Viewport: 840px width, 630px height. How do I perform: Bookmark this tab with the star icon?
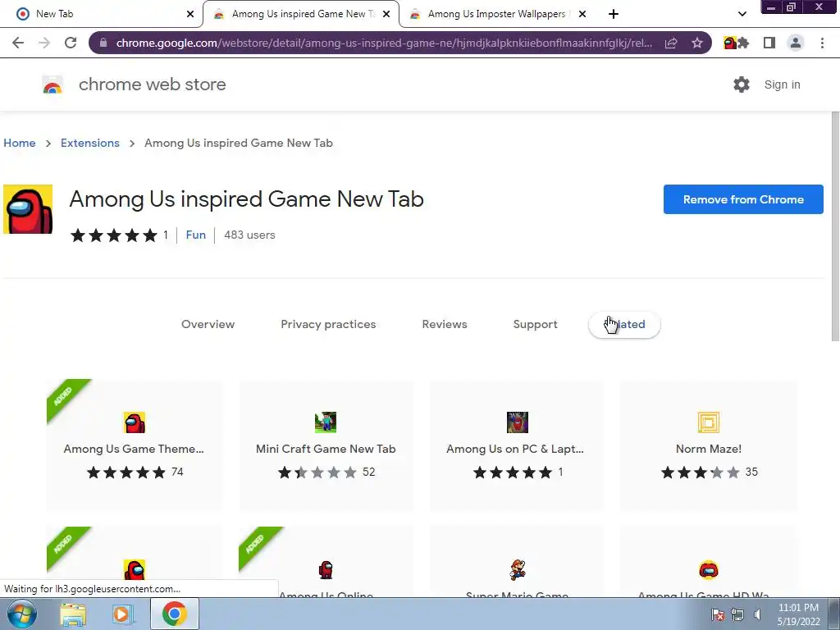pos(697,43)
